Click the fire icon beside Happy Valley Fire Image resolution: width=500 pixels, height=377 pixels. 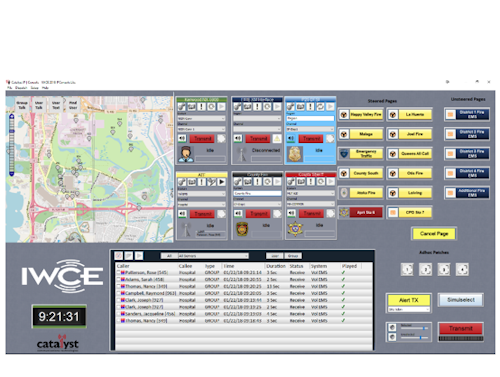click(344, 115)
